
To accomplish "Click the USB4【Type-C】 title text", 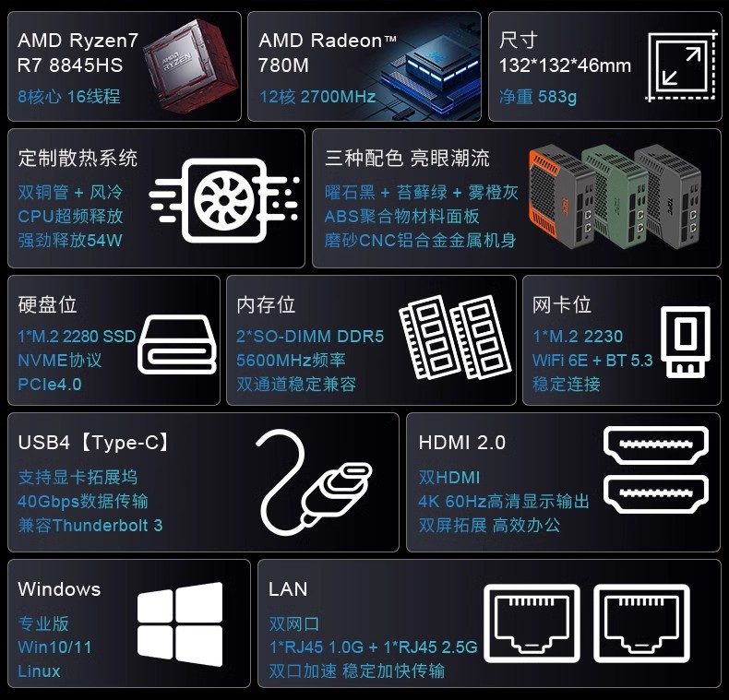I will pyautogui.click(x=93, y=442).
